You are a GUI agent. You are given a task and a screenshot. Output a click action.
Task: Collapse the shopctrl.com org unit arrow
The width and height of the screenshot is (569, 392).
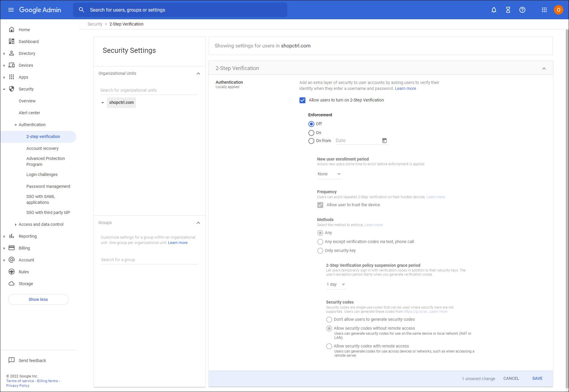pos(102,103)
